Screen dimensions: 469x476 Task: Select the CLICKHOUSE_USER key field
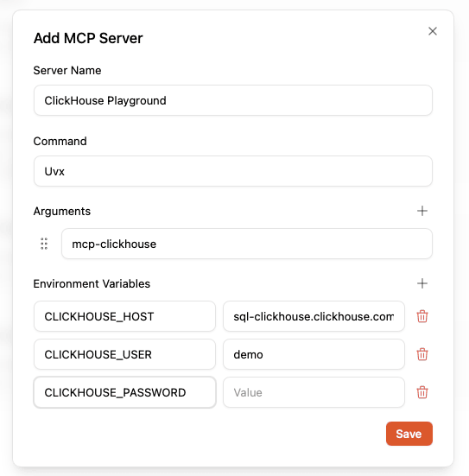point(124,354)
